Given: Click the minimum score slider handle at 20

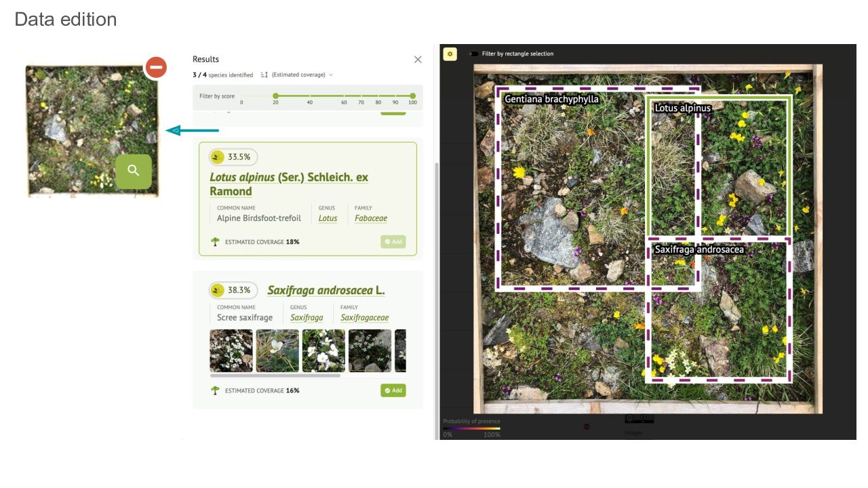Looking at the screenshot, I should coord(276,96).
